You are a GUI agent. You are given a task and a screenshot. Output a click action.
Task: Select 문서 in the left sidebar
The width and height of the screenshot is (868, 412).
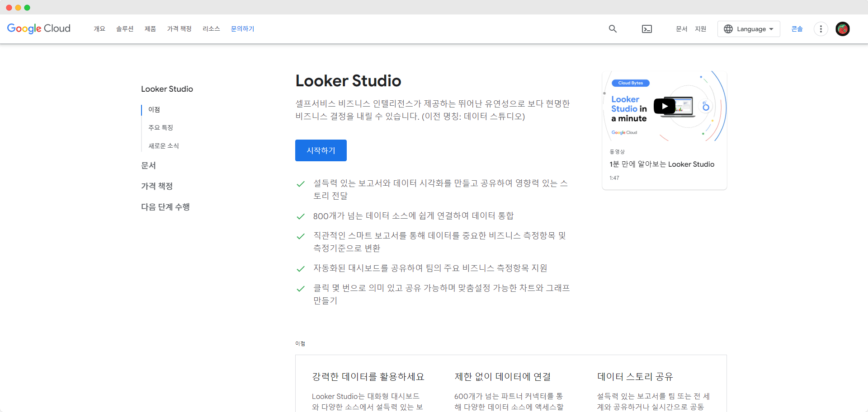click(x=148, y=165)
